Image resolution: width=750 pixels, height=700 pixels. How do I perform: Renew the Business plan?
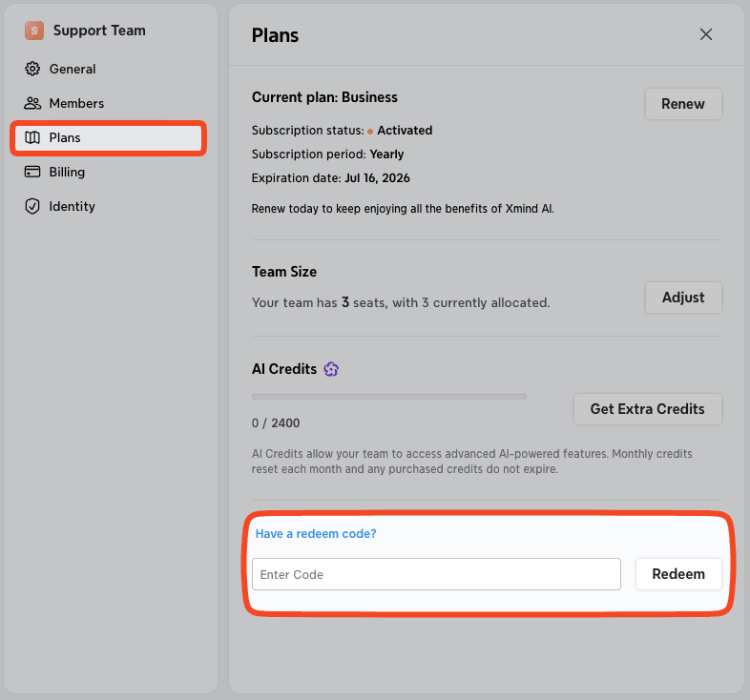point(683,104)
